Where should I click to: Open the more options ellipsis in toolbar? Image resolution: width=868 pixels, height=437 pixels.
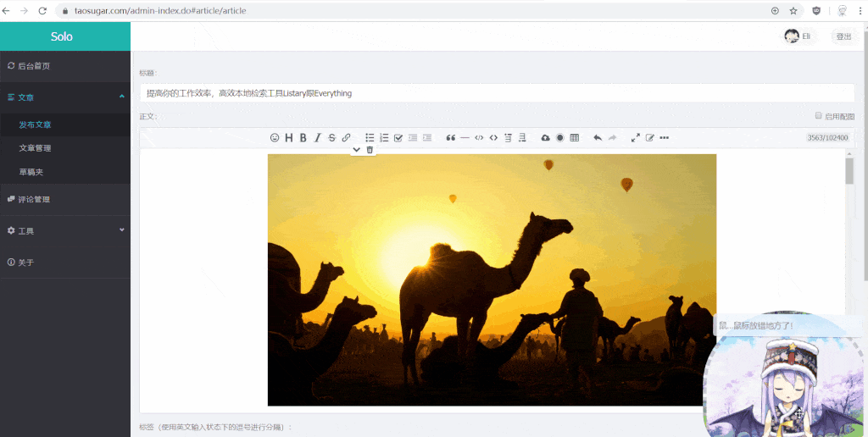[665, 138]
